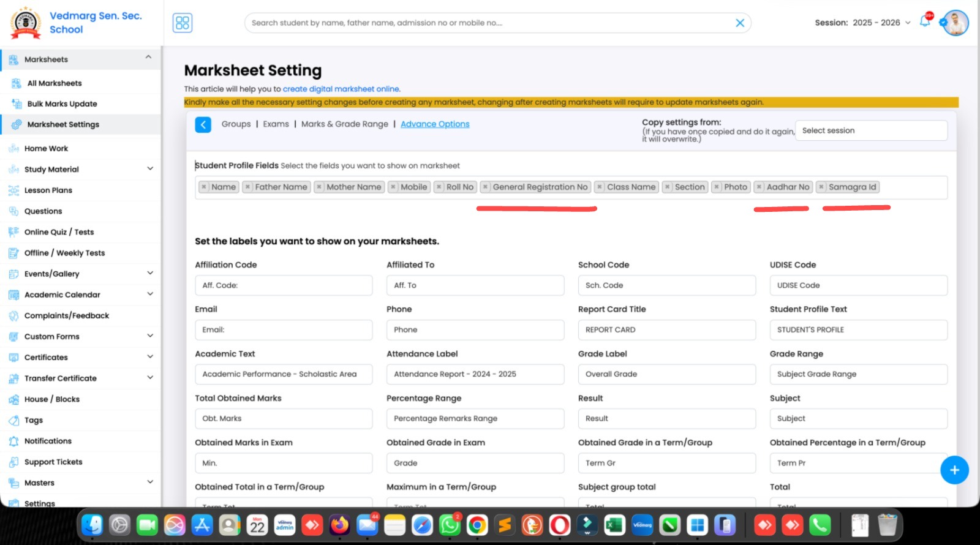Screen dimensions: 980x545
Task: Switch to Marks & Grade Range tab
Action: click(x=345, y=124)
